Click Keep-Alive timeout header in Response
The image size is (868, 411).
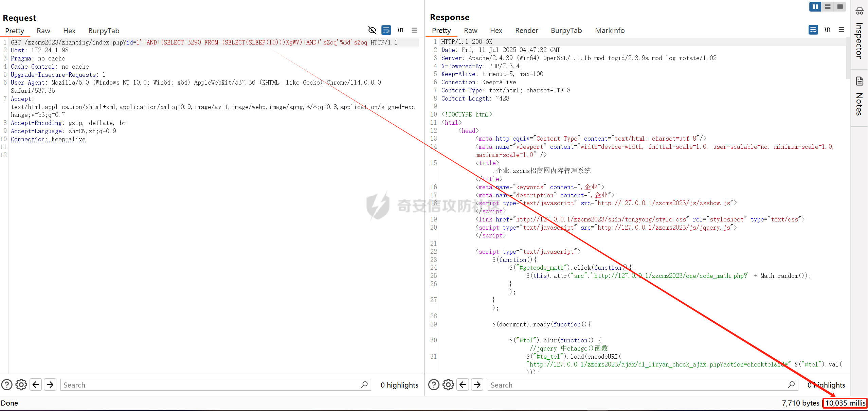pos(492,74)
